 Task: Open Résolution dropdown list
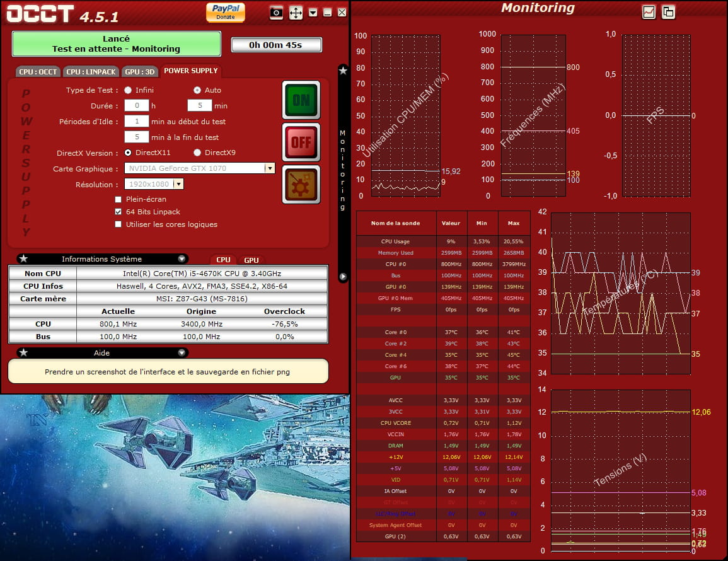(178, 184)
